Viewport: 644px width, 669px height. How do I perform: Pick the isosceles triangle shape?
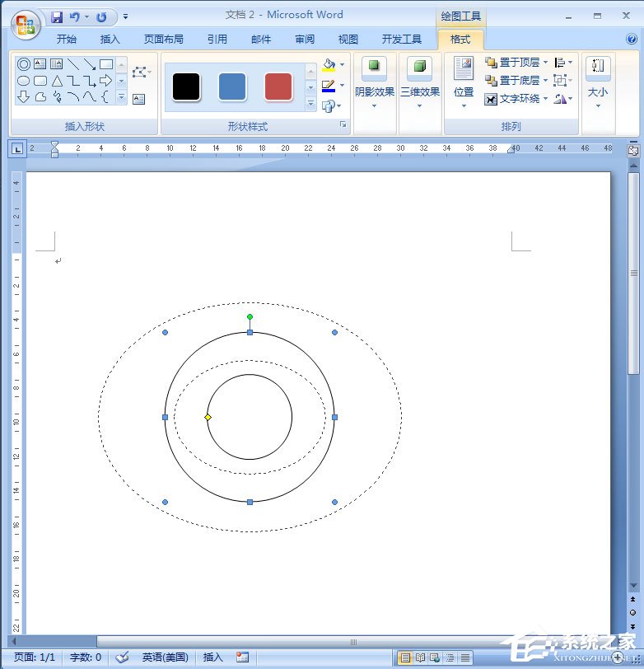point(57,81)
